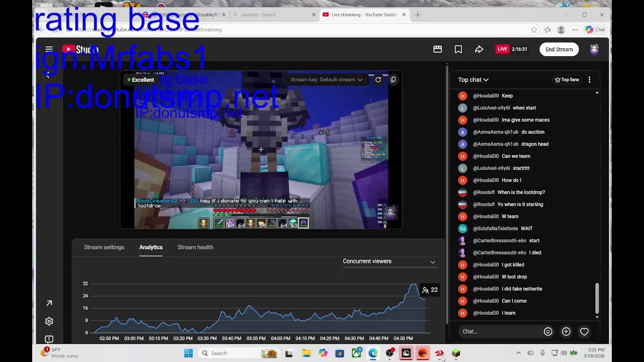Open the volume control in system tray
This screenshot has height=362, width=644.
(x=563, y=353)
